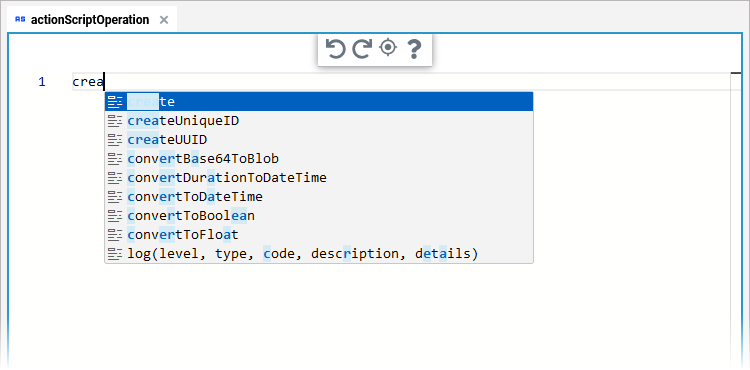Click the Undo arrow icon

point(335,48)
